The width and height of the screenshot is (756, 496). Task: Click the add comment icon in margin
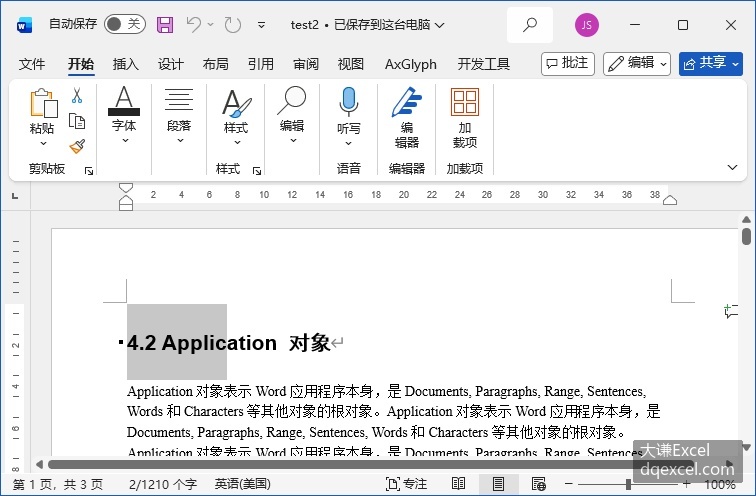(x=731, y=311)
